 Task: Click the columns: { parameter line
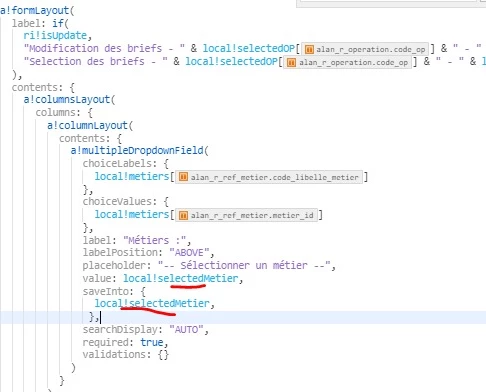click(64, 113)
